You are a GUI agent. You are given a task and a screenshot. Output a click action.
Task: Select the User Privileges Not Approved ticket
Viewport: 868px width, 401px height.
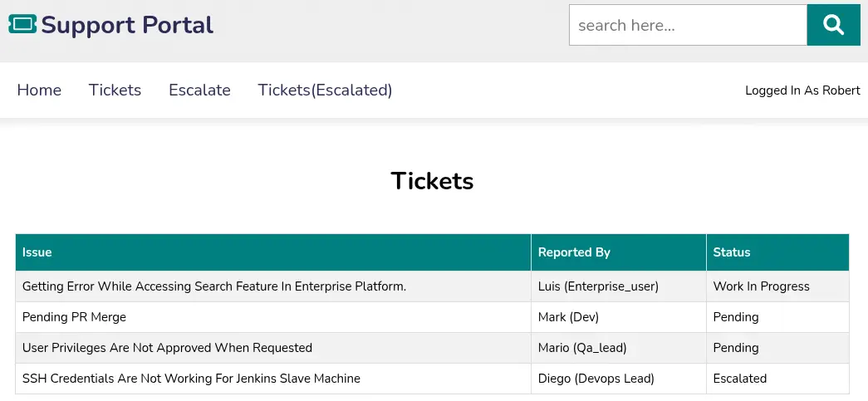[167, 348]
